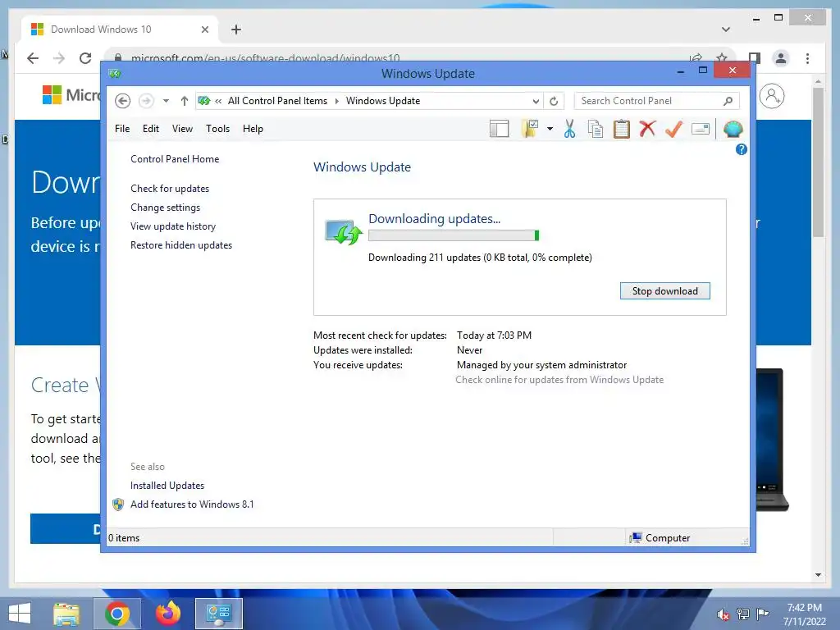Go back in Windows Update window

click(123, 101)
